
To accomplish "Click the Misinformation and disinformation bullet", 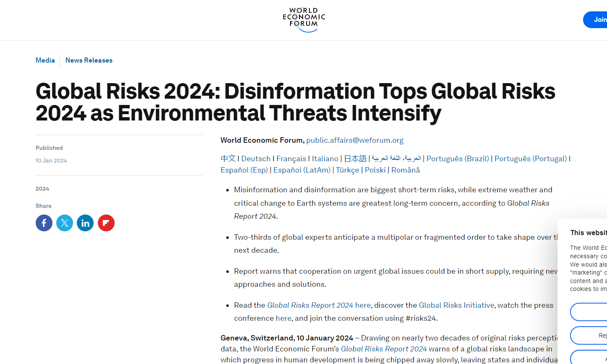I will [393, 203].
